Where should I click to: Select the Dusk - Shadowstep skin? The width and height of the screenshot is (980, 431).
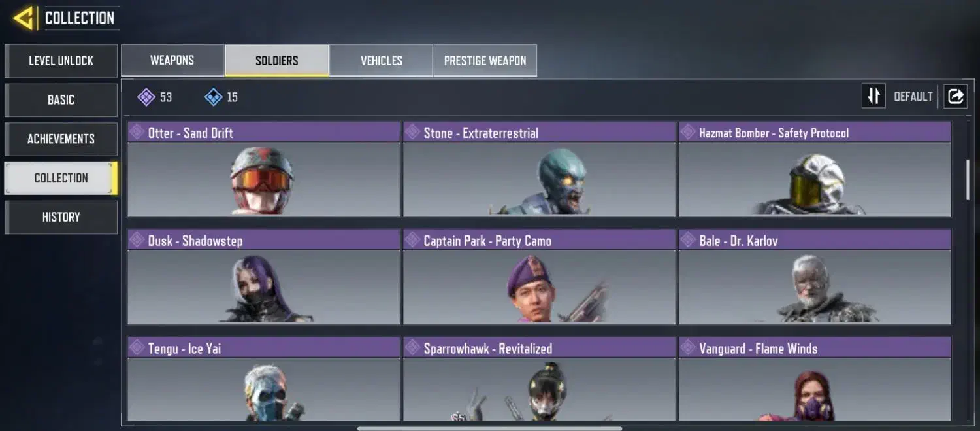coord(263,277)
